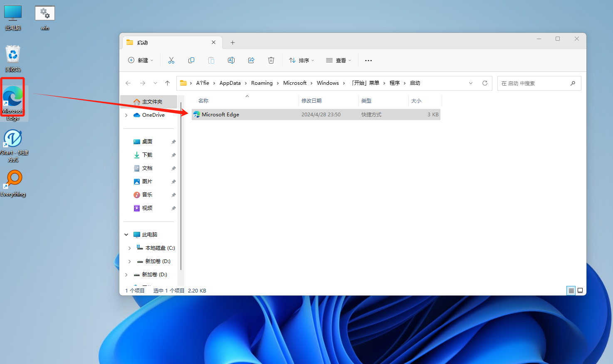Click Windows in the breadcrumb path
The width and height of the screenshot is (613, 364).
click(328, 83)
